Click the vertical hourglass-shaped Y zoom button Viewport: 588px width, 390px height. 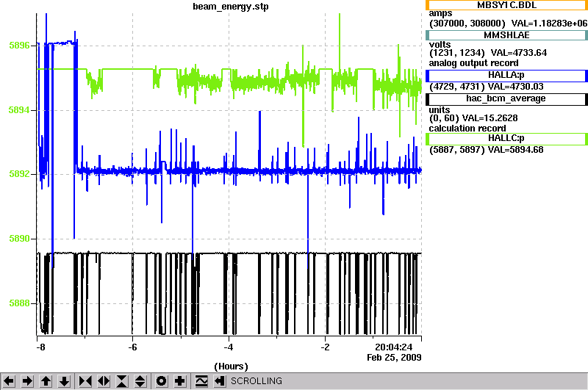pyautogui.click(x=122, y=381)
